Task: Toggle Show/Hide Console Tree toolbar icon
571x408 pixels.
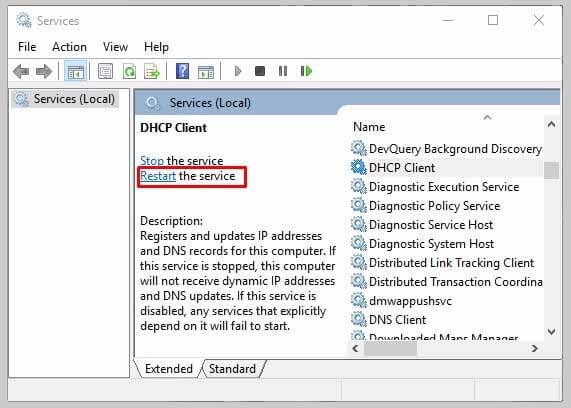Action: pyautogui.click(x=76, y=71)
